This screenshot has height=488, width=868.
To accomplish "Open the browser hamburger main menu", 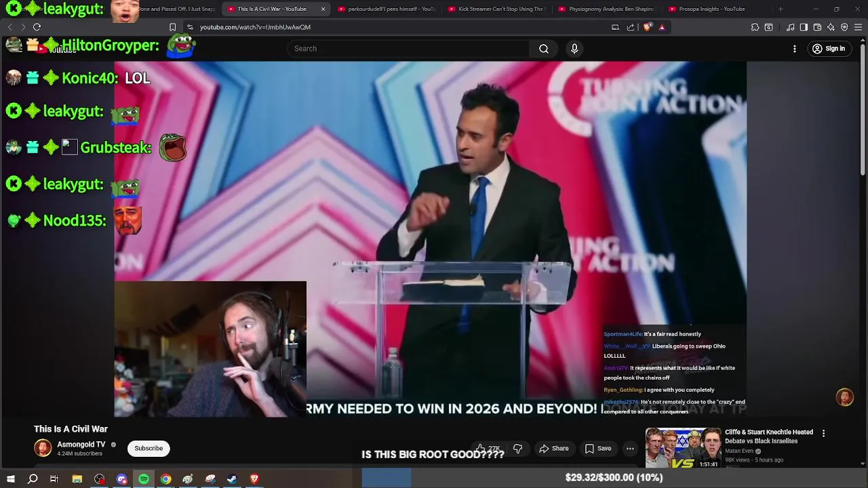I will 858,27.
